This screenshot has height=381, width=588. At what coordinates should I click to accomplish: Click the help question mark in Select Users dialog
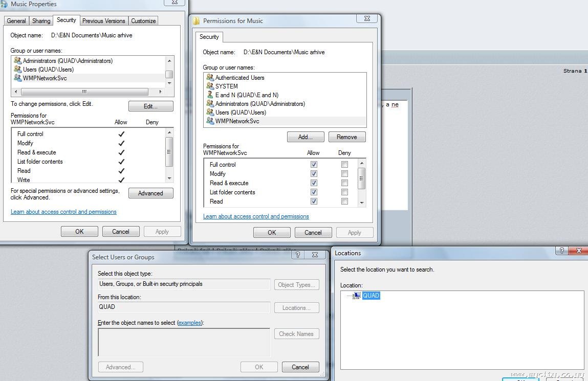point(298,255)
